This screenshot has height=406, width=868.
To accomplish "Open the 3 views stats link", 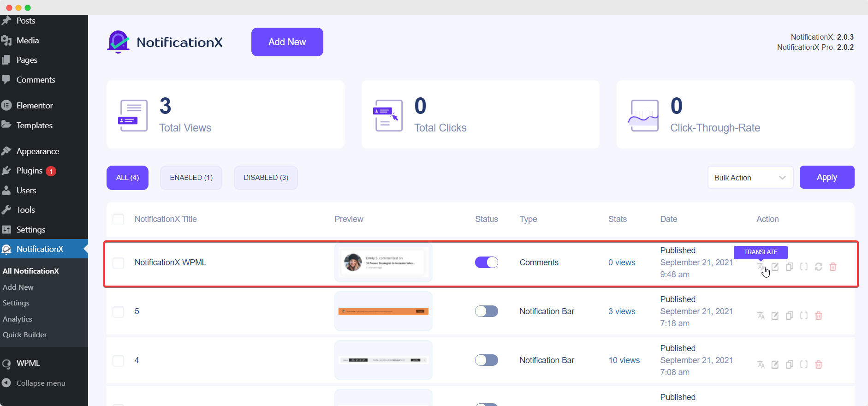I will (x=622, y=311).
